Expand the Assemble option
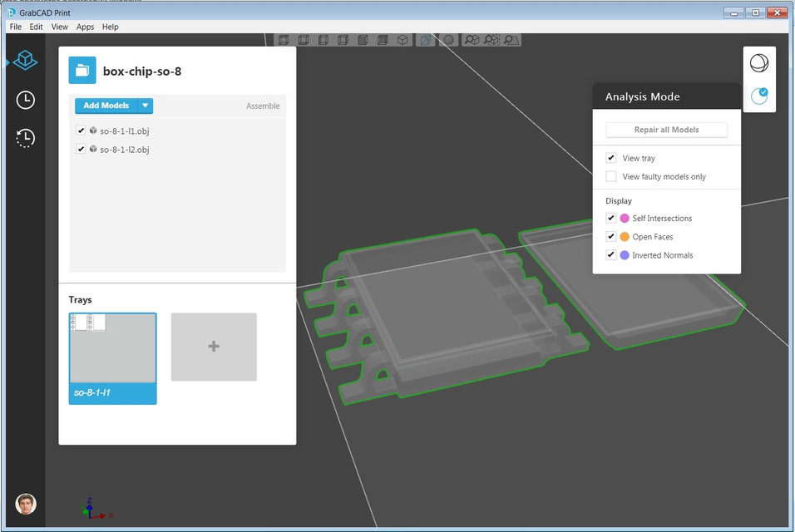This screenshot has width=795, height=532. [263, 106]
